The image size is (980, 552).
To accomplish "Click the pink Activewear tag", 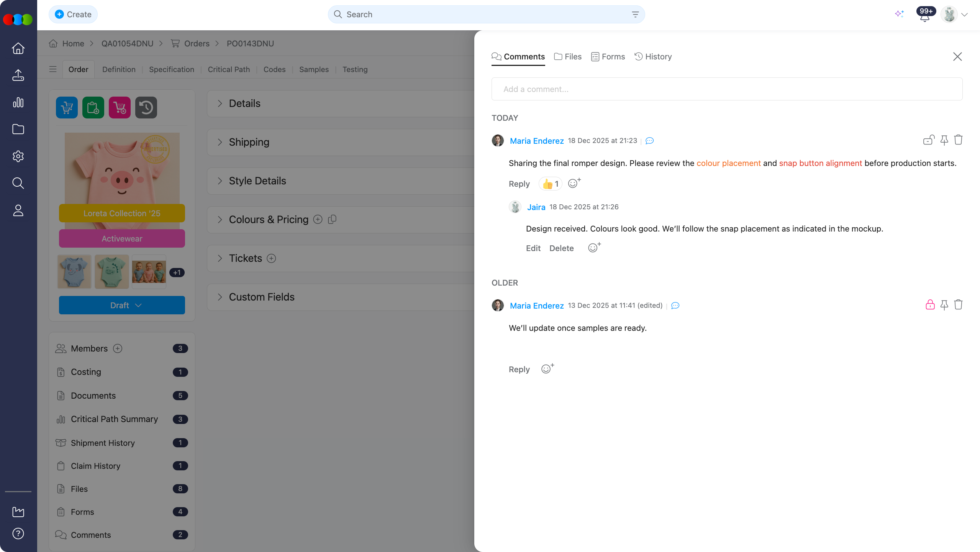I will click(121, 238).
